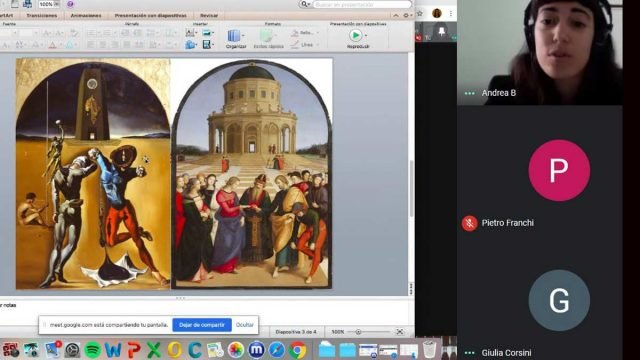Select the Raphael wedding painting on the slide
640x360 pixels.
251,174
